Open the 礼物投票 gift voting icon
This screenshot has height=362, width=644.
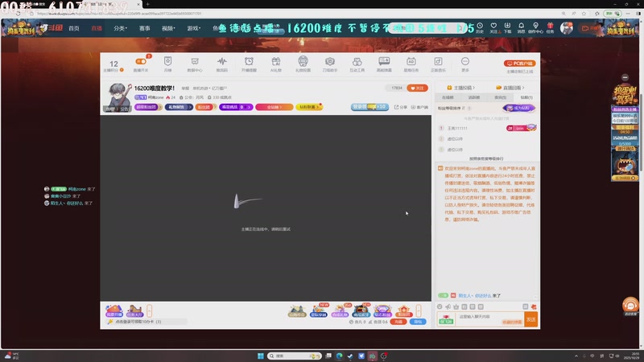point(303,61)
